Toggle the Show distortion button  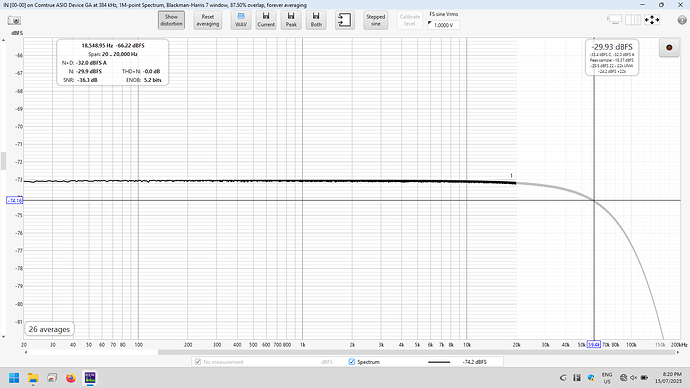(171, 20)
